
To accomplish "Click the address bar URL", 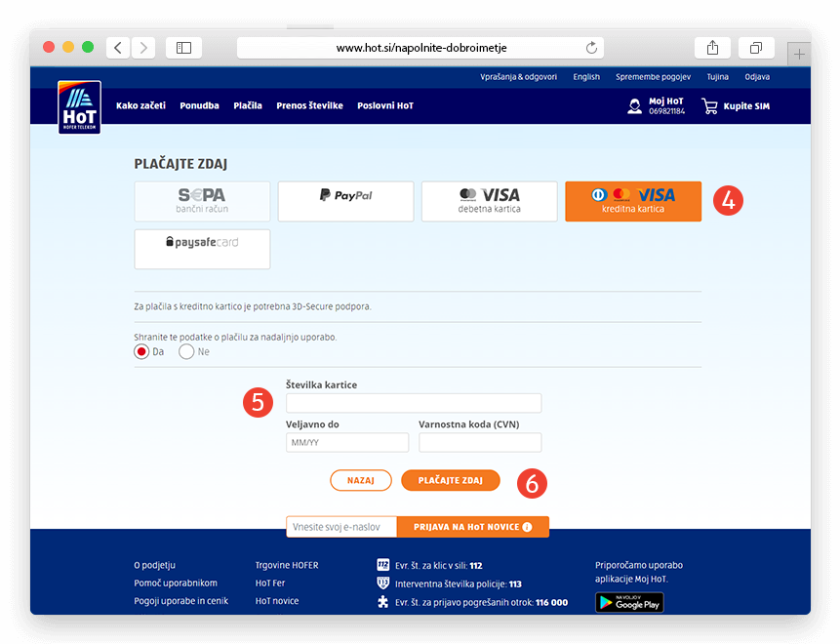I will (x=421, y=48).
